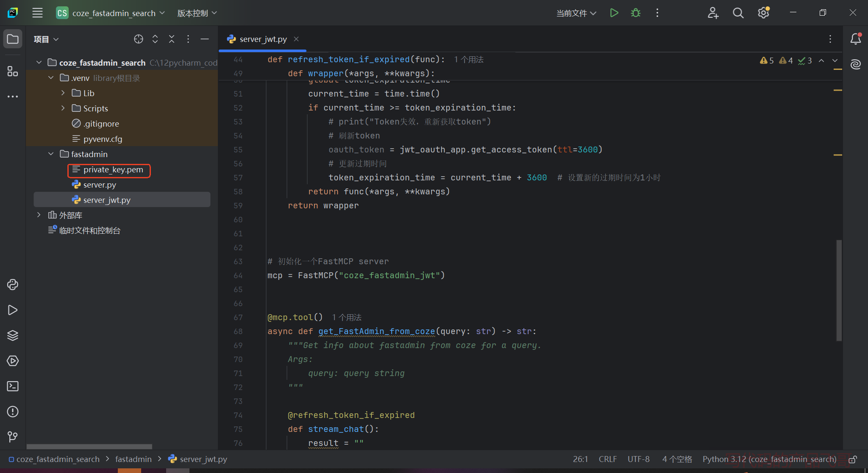The image size is (868, 473).
Task: Open the Notifications bell
Action: click(x=856, y=39)
